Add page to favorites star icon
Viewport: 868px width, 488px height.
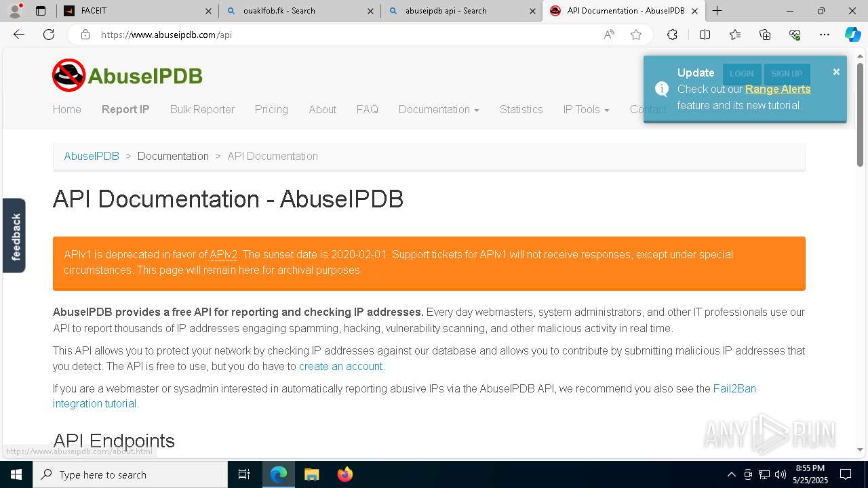point(636,35)
